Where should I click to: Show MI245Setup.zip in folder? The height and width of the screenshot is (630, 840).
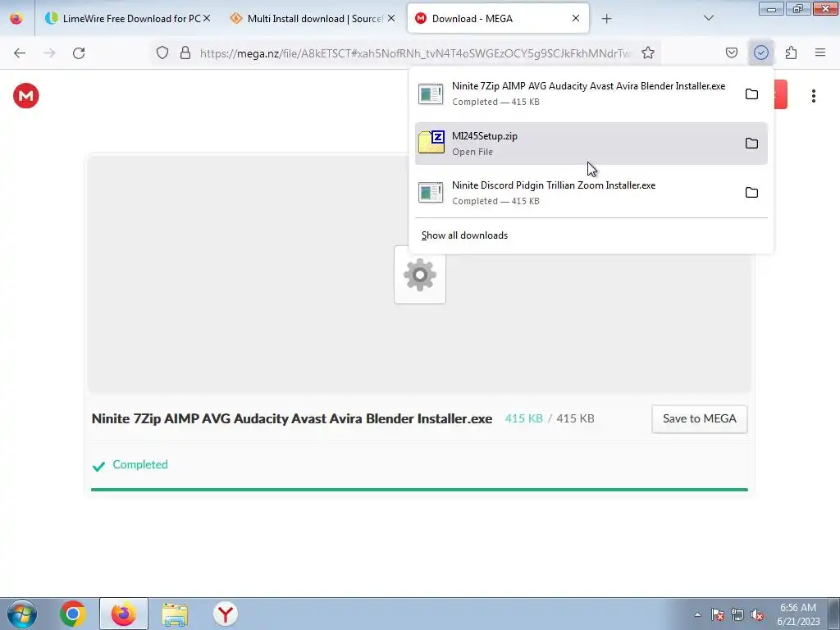coord(751,143)
